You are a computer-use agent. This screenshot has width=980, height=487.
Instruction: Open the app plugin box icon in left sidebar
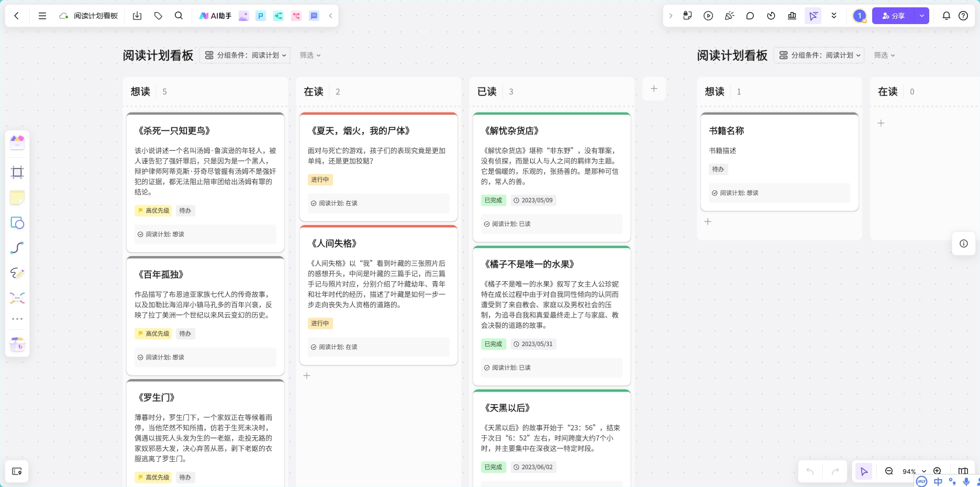(x=17, y=344)
